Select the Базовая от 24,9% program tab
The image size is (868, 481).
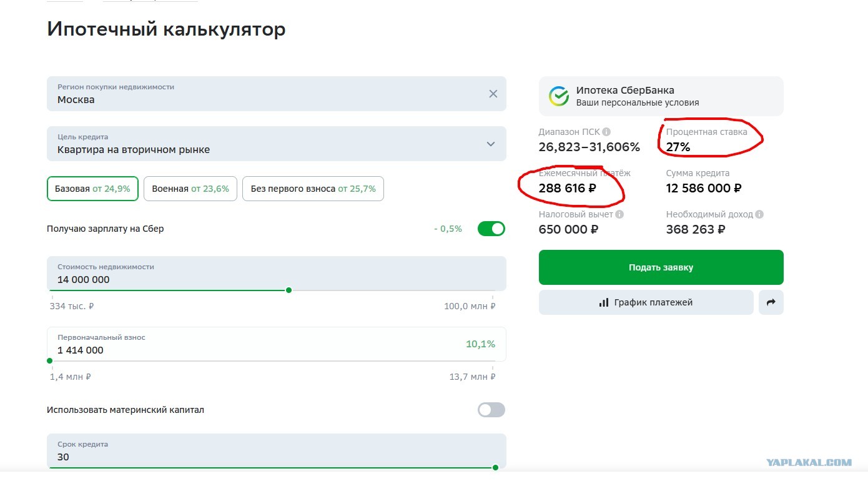click(92, 189)
